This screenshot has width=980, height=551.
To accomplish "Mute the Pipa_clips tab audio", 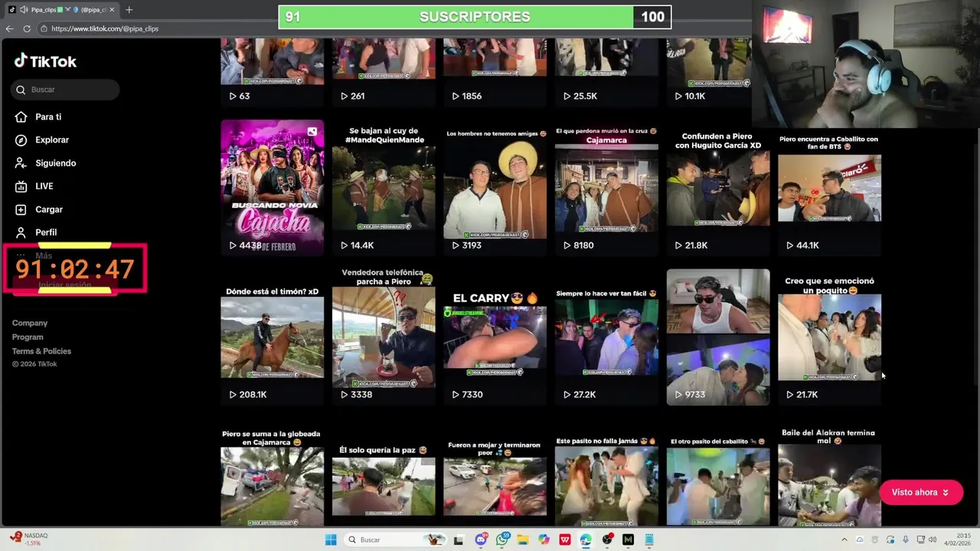I will 22,10.
